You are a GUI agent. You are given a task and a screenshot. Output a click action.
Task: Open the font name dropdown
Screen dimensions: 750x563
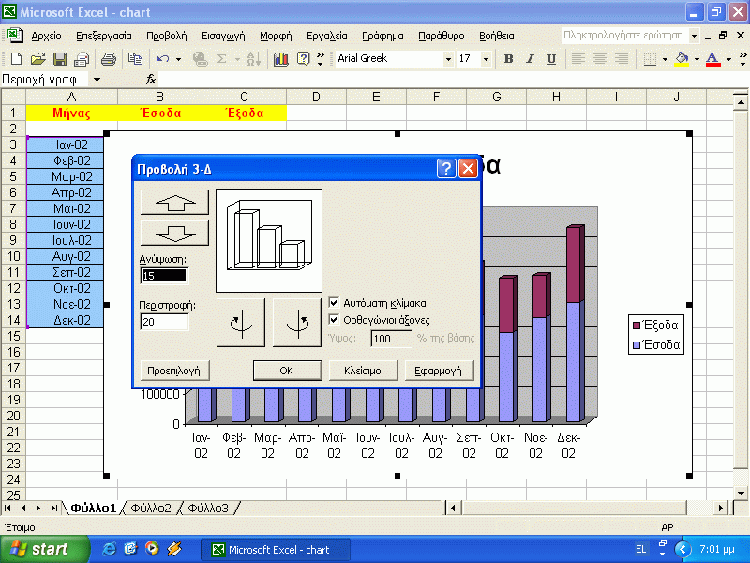pos(448,59)
